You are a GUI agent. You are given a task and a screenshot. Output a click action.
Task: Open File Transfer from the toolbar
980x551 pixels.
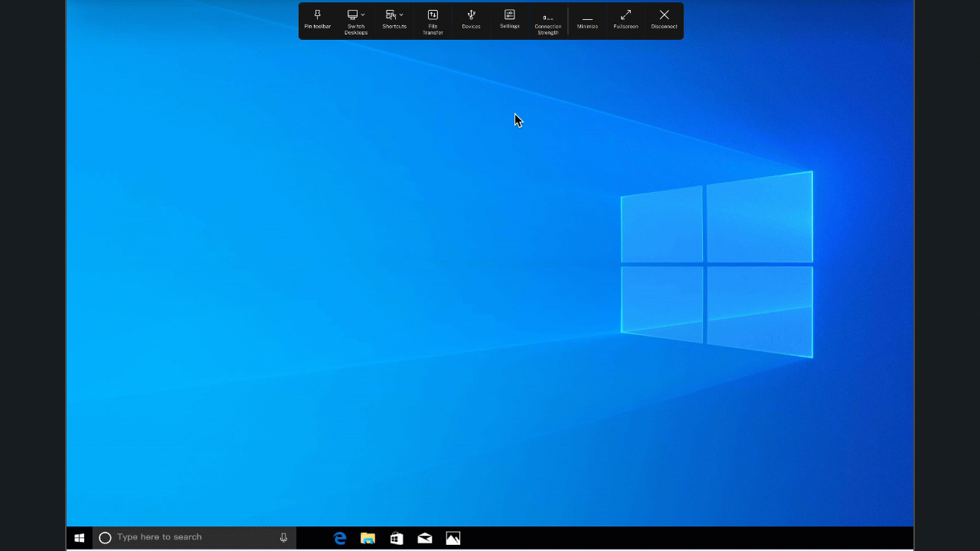coord(433,21)
